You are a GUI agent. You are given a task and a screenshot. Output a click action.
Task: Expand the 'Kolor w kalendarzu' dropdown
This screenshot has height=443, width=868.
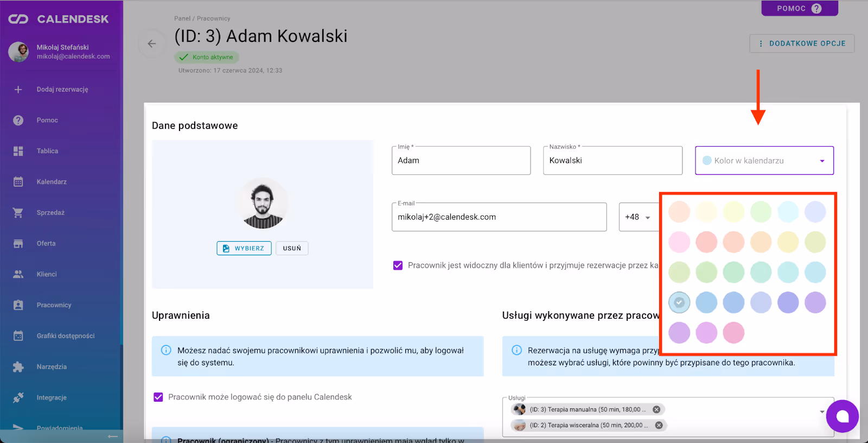click(x=822, y=161)
